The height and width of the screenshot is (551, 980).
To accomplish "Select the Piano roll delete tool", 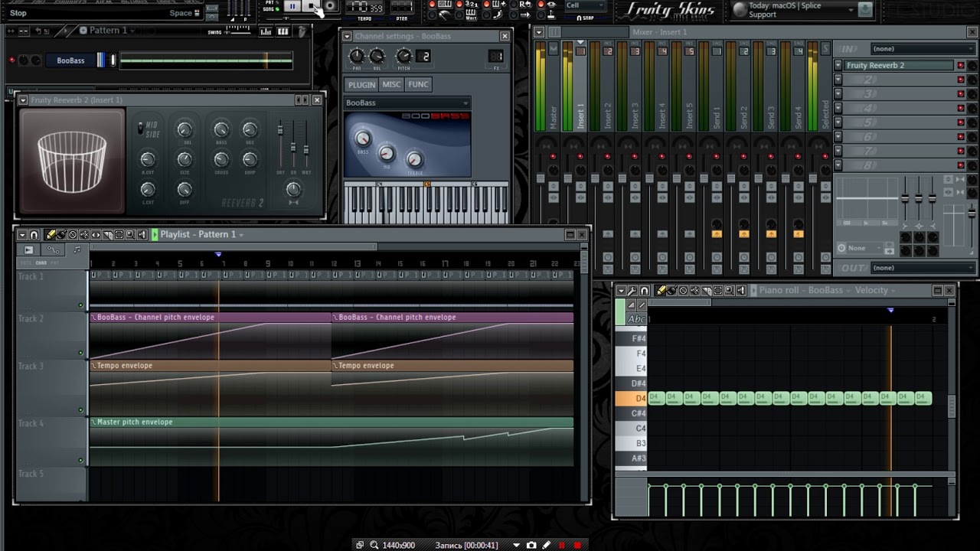I will (683, 291).
